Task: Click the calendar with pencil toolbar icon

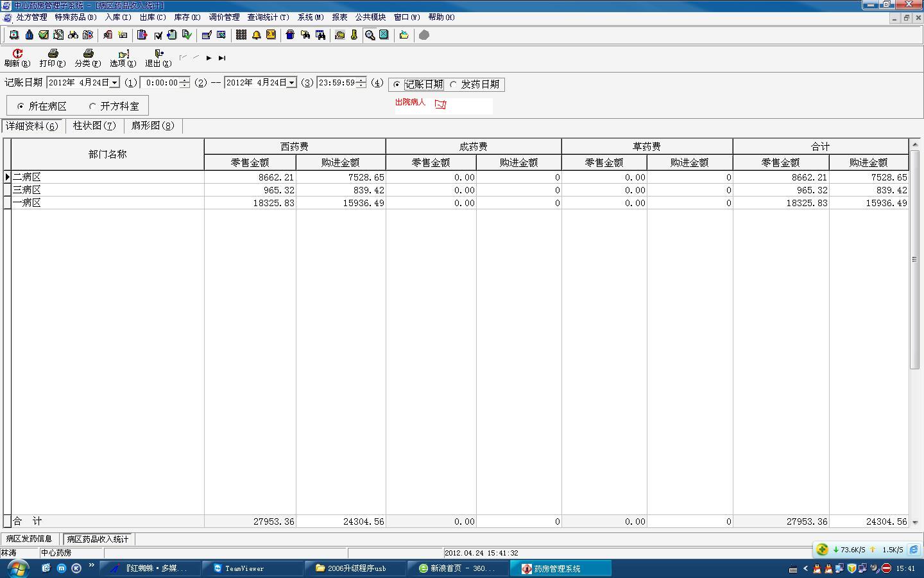Action: click(207, 35)
